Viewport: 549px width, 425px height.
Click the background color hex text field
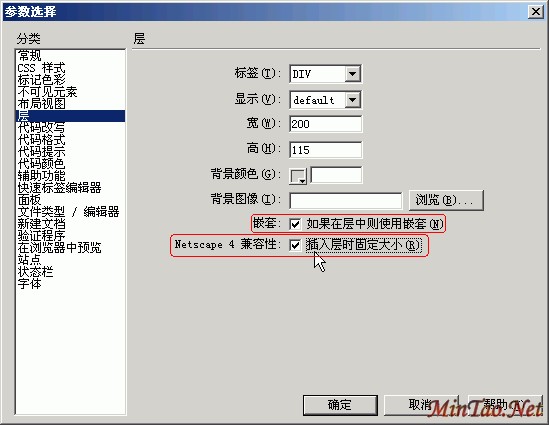pyautogui.click(x=336, y=175)
